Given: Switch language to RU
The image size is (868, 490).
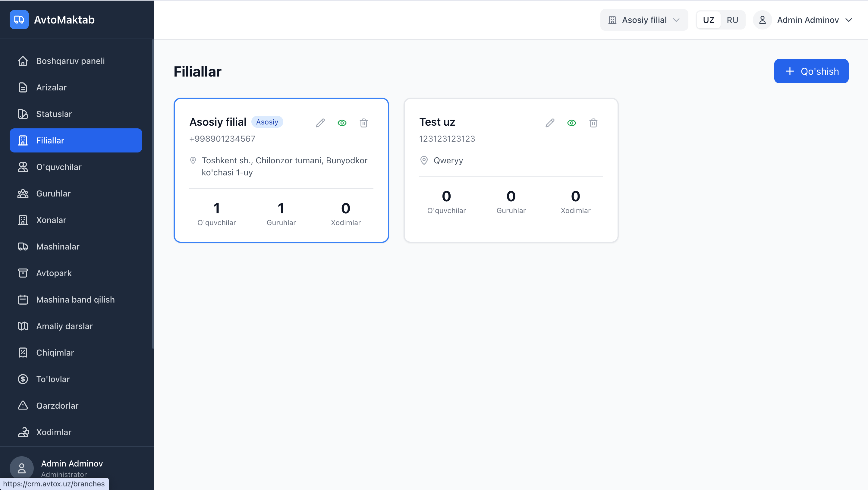Looking at the screenshot, I should 732,20.
